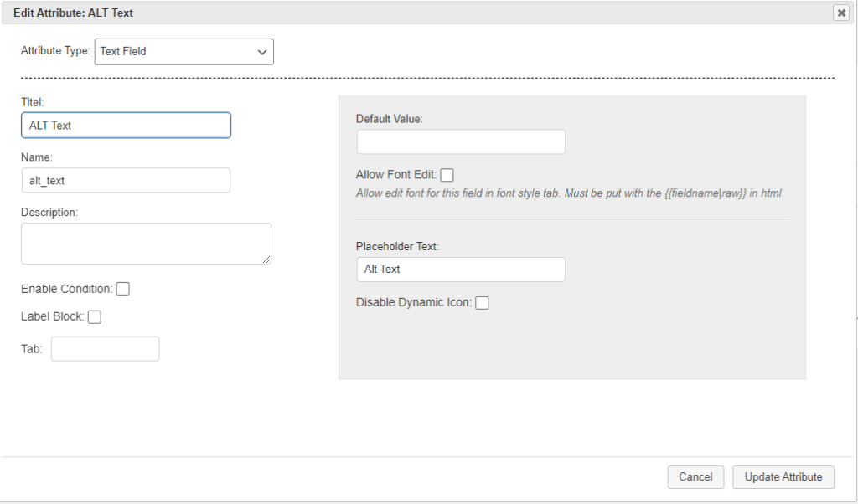Click the Default Value input field
The height and width of the screenshot is (504, 858).
click(x=461, y=141)
